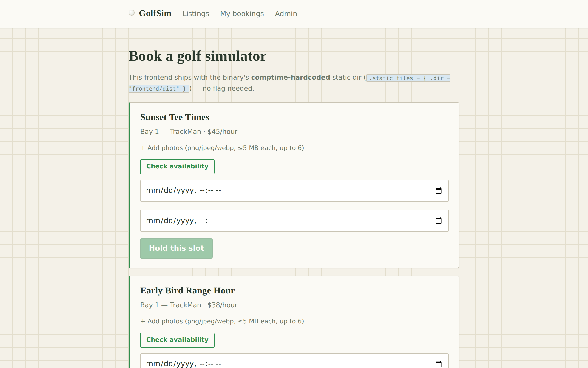
Task: Click the '.static_files = { .dir =' code snippet
Action: (408, 78)
